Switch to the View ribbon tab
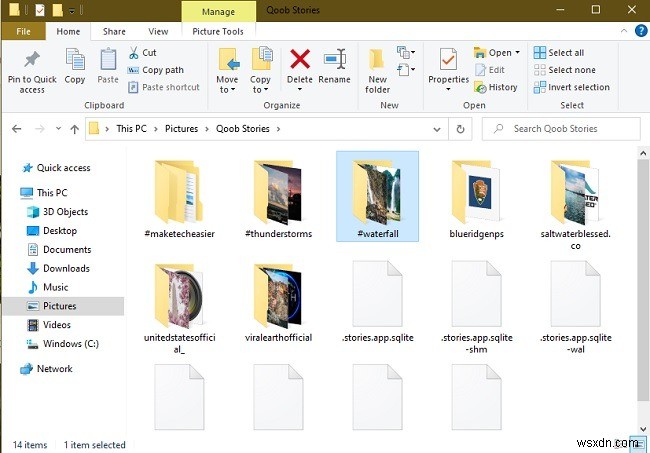This screenshot has height=453, width=650. tap(158, 31)
